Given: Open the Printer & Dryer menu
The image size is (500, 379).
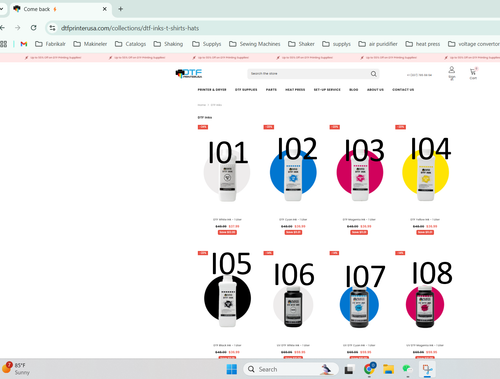Looking at the screenshot, I should (212, 90).
